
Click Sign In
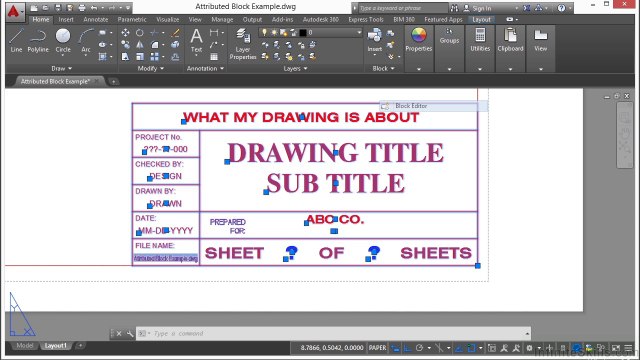tap(482, 8)
